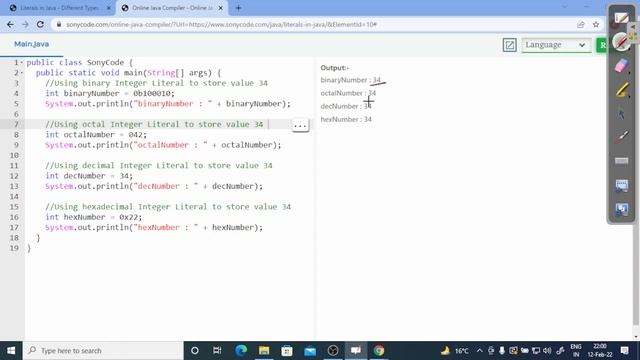Switch to the Main.java tab

31,44
